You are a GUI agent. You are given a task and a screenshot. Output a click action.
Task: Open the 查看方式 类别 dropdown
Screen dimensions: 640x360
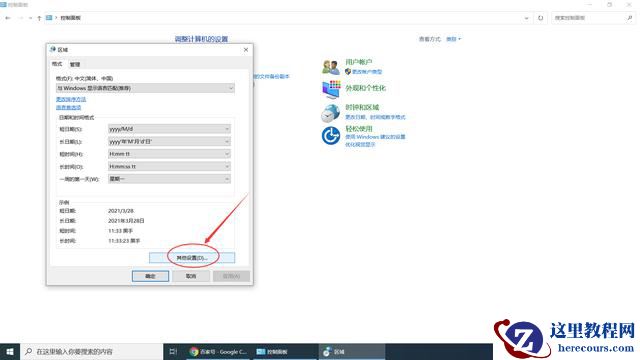453,39
